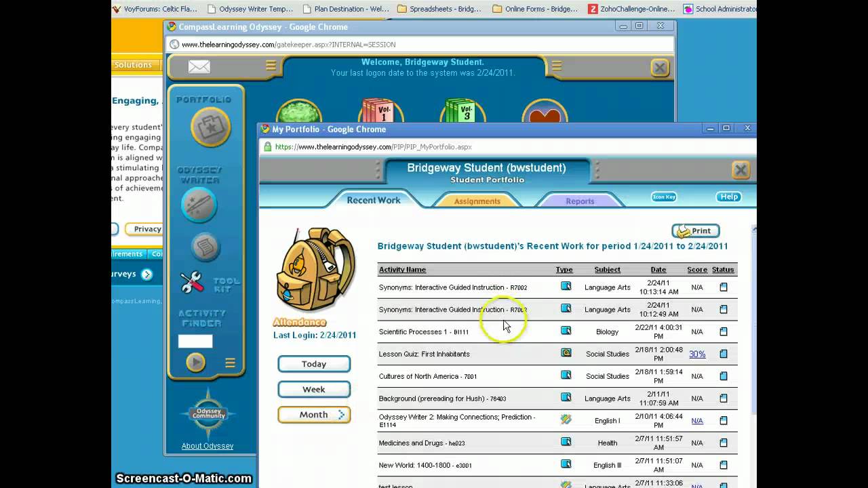Open the Icon Key button

tap(664, 197)
